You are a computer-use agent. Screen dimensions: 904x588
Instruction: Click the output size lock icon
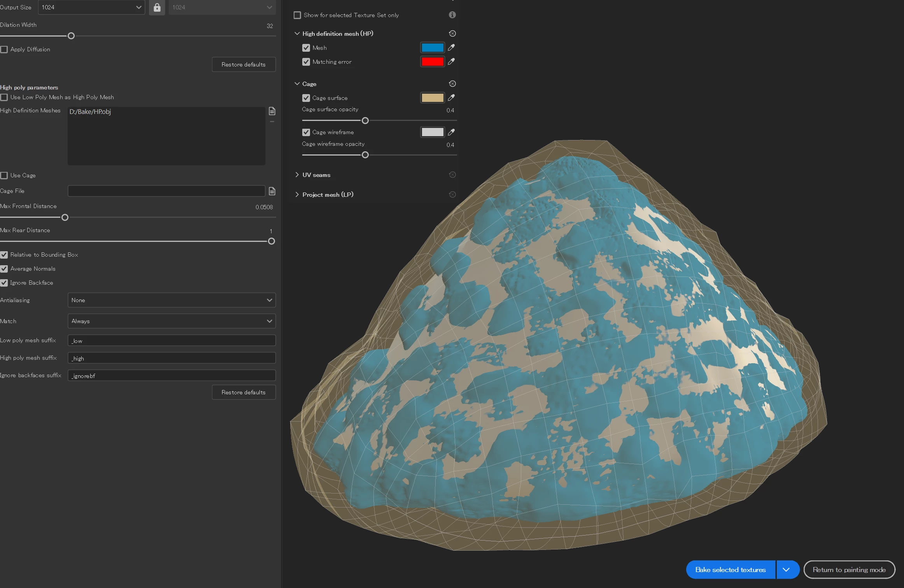click(157, 7)
